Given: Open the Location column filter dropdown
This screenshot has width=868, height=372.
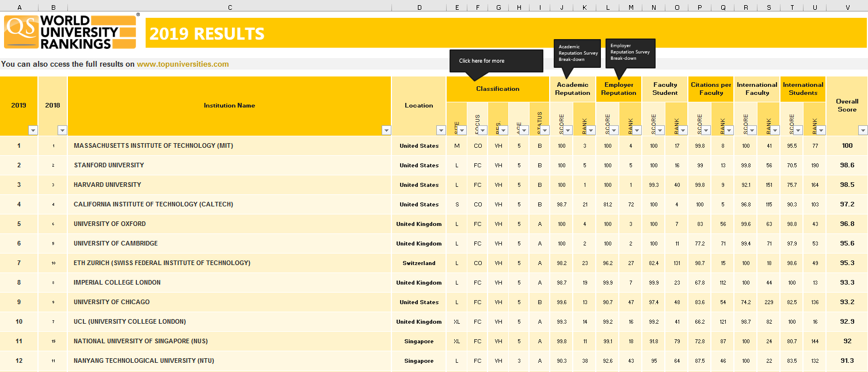Looking at the screenshot, I should tap(441, 131).
